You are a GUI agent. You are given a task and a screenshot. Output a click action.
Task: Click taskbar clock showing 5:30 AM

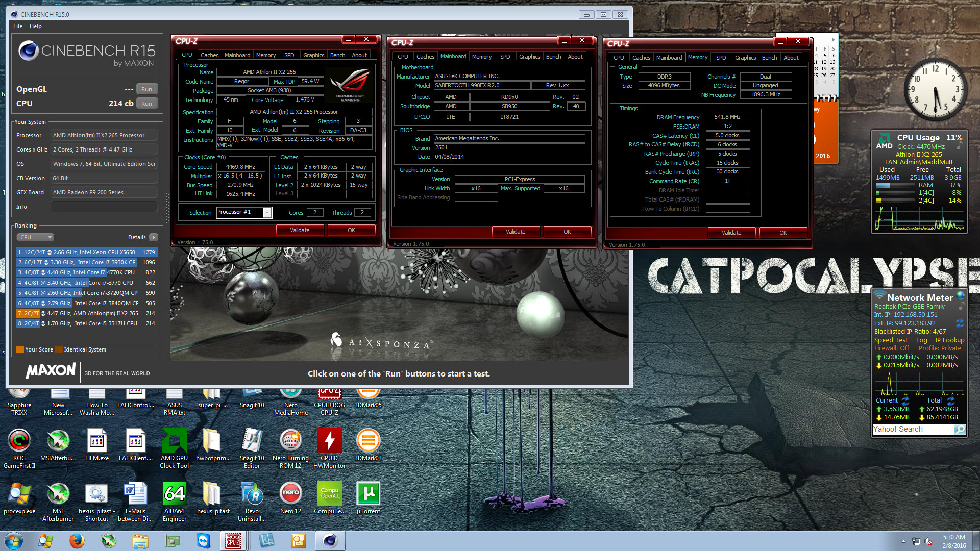click(953, 541)
